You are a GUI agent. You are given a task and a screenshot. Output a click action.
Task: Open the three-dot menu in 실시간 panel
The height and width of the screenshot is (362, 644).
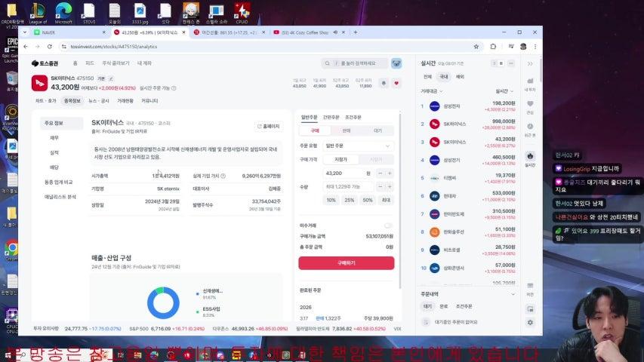click(511, 63)
